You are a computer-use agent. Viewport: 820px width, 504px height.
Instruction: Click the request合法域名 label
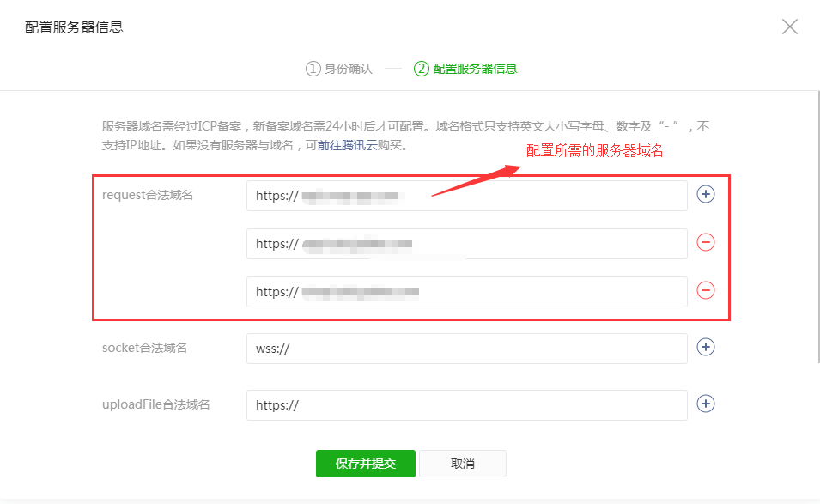(148, 195)
